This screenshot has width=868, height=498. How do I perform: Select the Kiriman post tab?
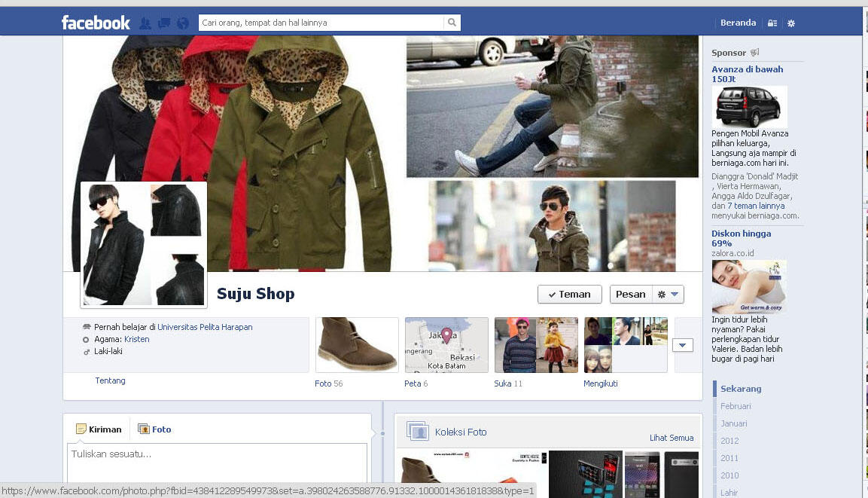click(x=99, y=429)
